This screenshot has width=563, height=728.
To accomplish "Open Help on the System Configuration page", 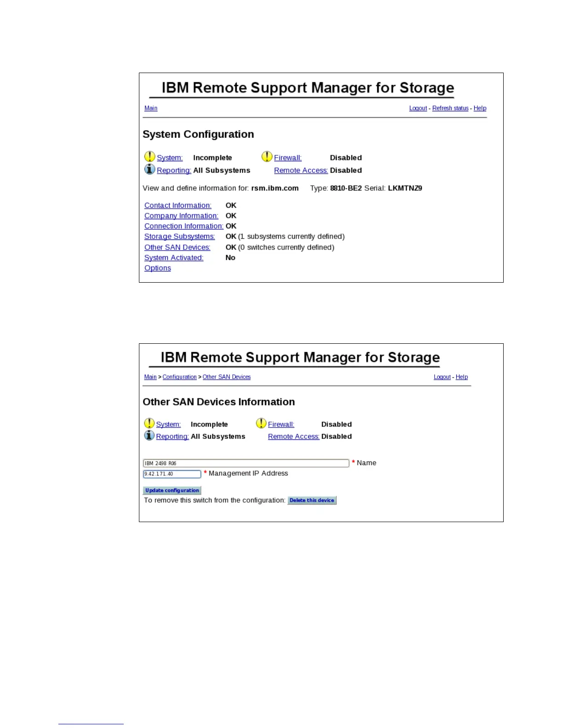I will tap(480, 108).
